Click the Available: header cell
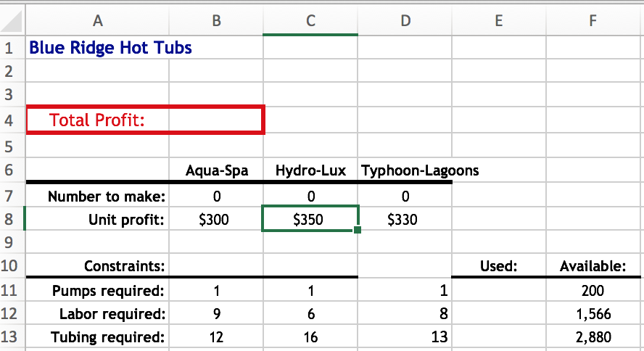This screenshot has height=351, width=644. pos(593,265)
